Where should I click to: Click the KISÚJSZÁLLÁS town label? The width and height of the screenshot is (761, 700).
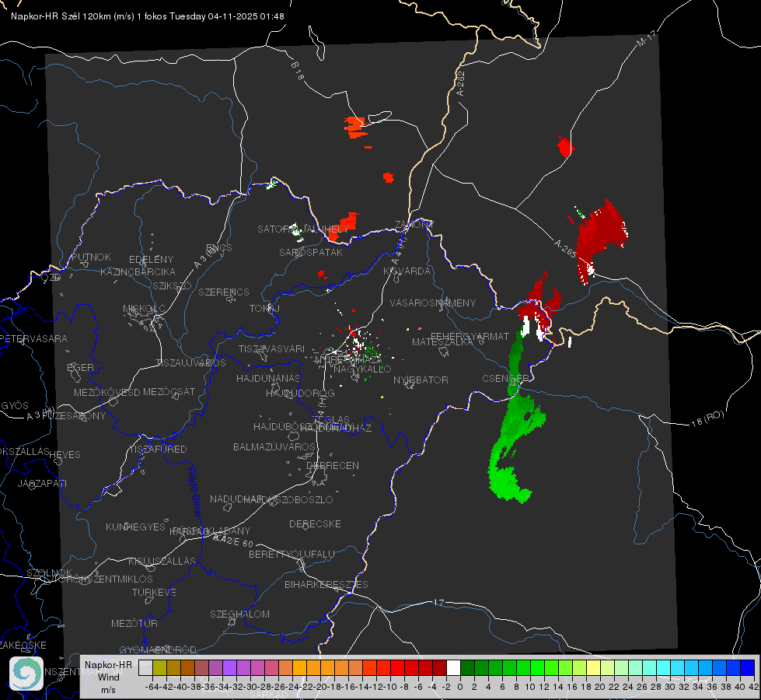(162, 561)
